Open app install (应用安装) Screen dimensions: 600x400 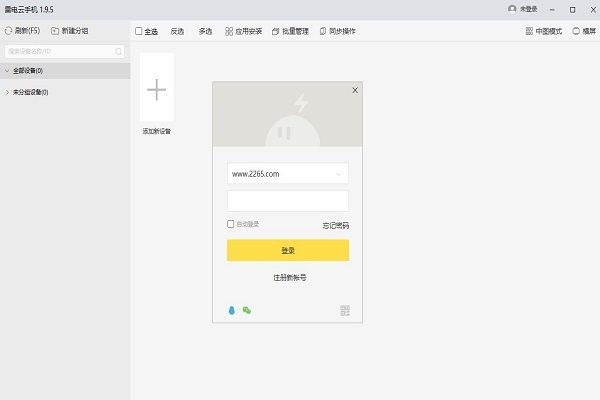[244, 31]
